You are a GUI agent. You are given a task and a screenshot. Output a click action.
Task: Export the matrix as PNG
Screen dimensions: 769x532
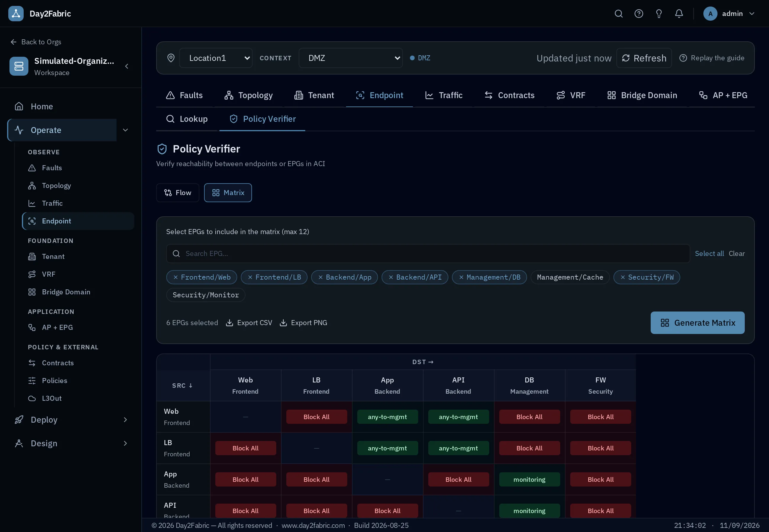click(303, 323)
